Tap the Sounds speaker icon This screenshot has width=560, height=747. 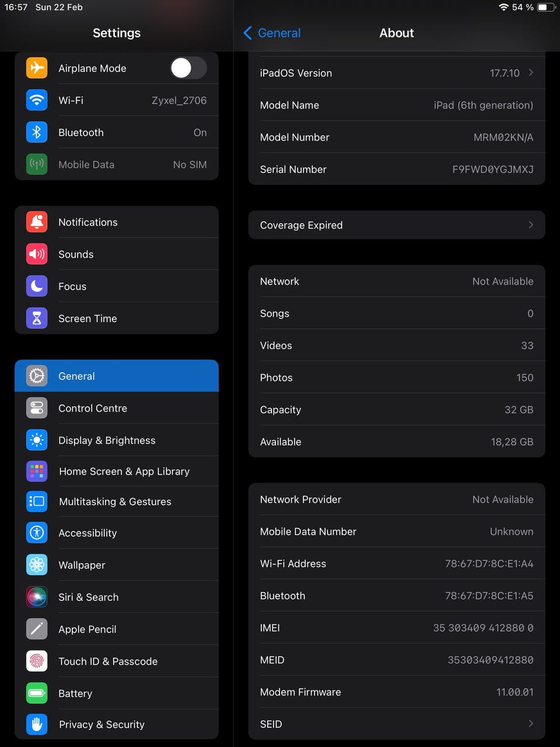(x=37, y=254)
